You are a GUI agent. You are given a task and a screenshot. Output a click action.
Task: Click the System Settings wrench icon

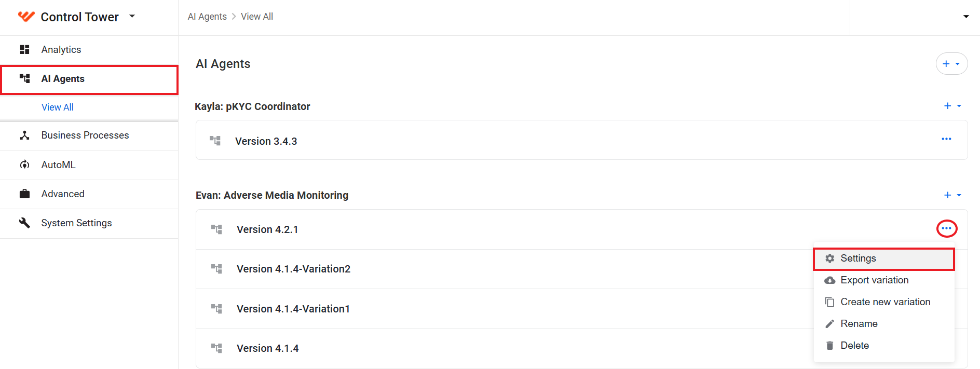[24, 223]
